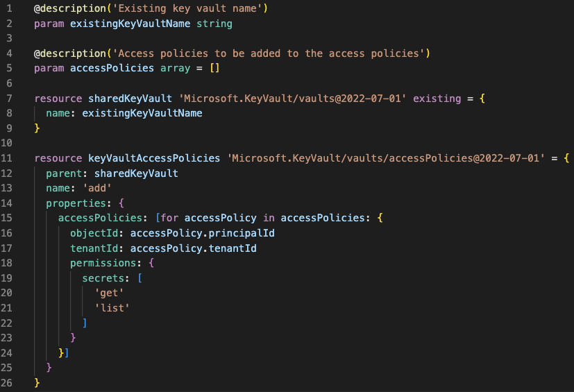This screenshot has width=574, height=392.
Task: Click 'Microsoft.KeyVault/vaults/accessPolicies@2022-07-01' string
Action: [386, 158]
